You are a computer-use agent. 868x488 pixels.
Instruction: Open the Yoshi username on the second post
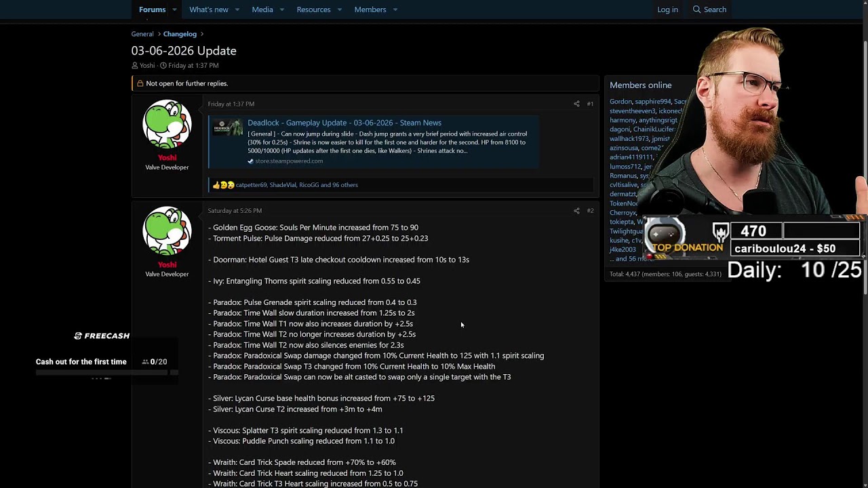[167, 264]
